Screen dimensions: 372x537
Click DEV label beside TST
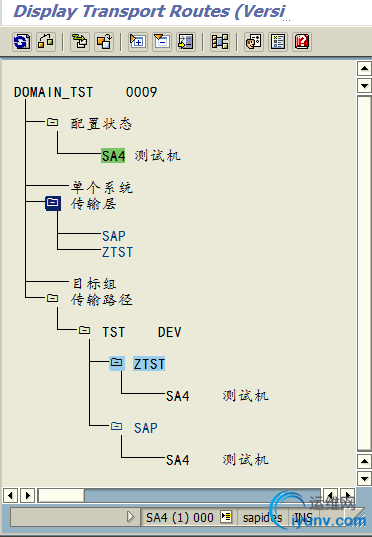(x=170, y=332)
